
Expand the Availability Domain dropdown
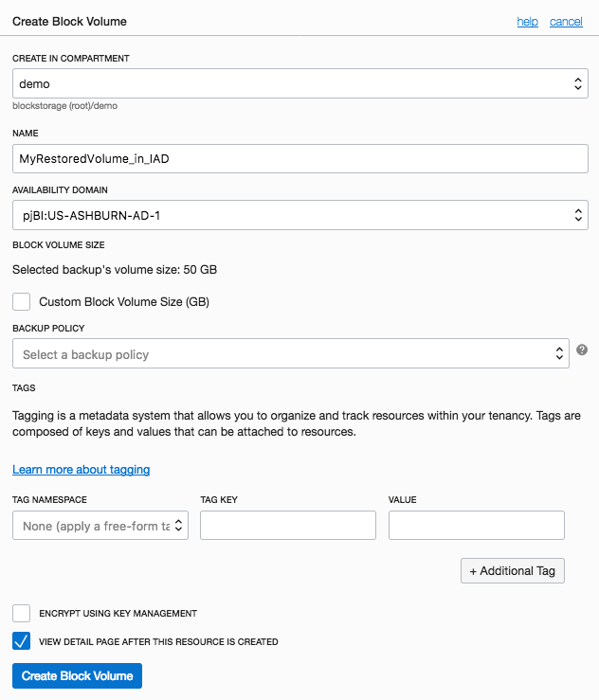299,215
